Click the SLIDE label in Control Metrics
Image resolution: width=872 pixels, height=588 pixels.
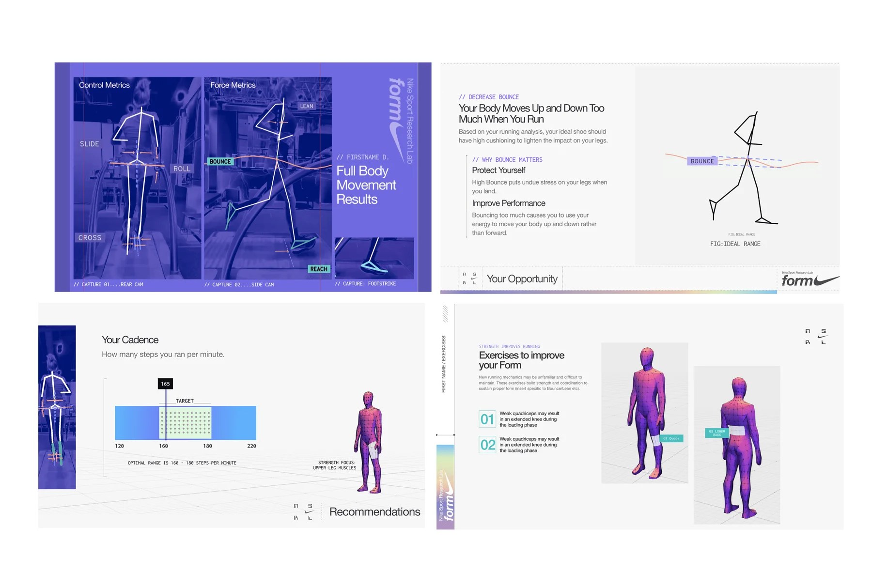click(90, 144)
